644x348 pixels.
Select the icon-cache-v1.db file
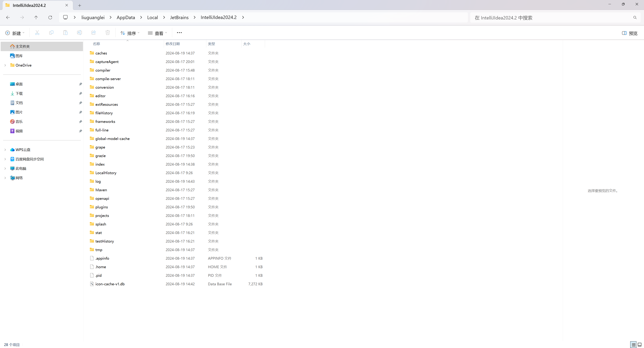tap(110, 284)
